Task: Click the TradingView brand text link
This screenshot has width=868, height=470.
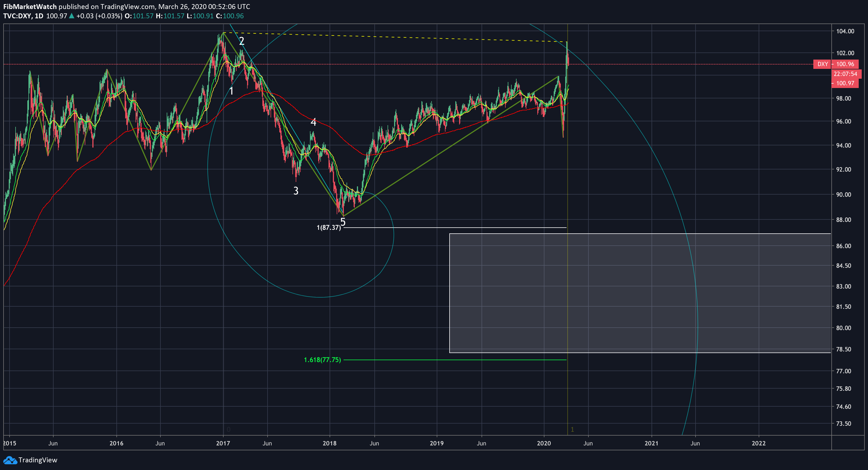Action: pos(38,460)
